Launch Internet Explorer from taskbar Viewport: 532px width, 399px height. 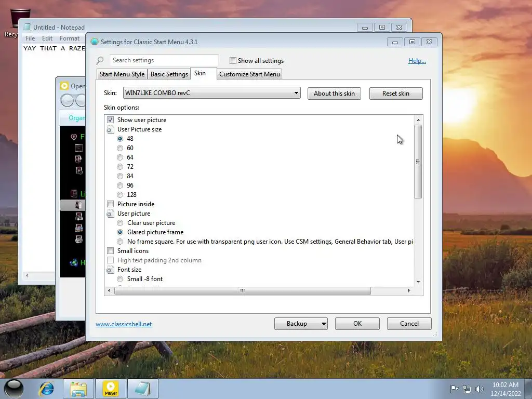46,389
